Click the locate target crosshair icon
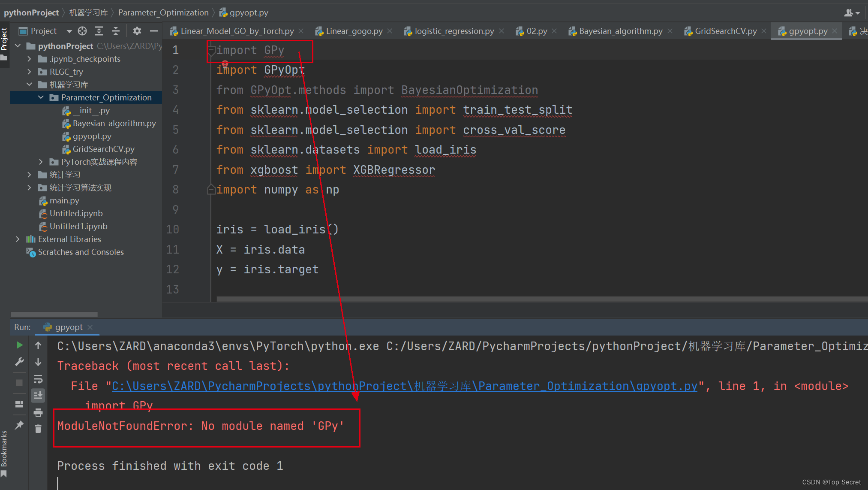Viewport: 868px width, 490px height. tap(82, 31)
